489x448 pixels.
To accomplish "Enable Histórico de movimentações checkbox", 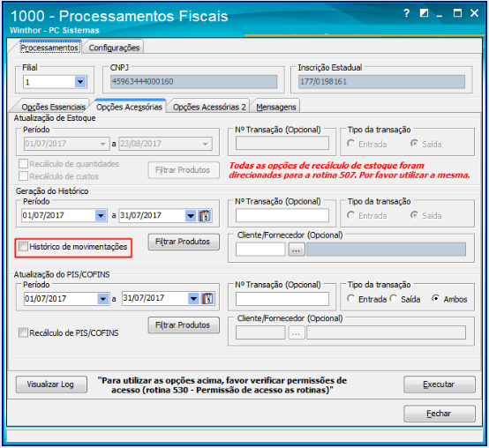I will [x=23, y=247].
